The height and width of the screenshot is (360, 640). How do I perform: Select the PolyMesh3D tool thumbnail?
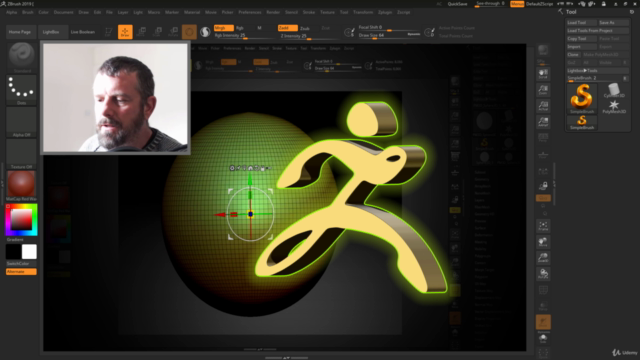614,107
